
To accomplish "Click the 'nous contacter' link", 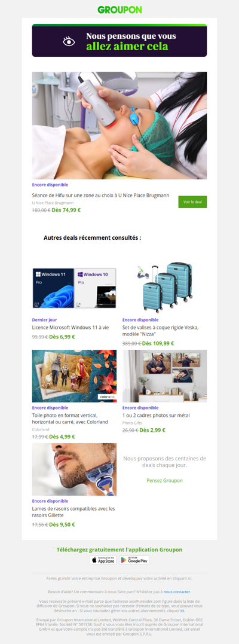I will click(177, 592).
